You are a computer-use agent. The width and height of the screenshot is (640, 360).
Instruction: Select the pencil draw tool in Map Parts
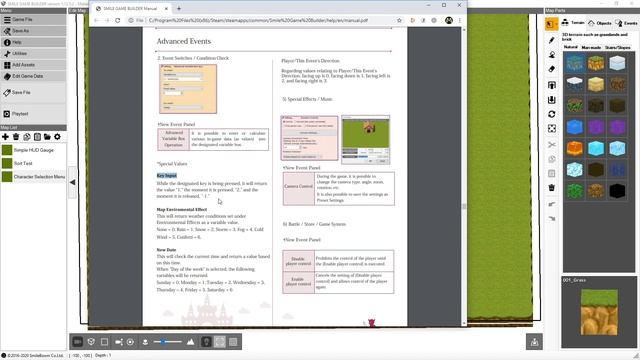(551, 40)
